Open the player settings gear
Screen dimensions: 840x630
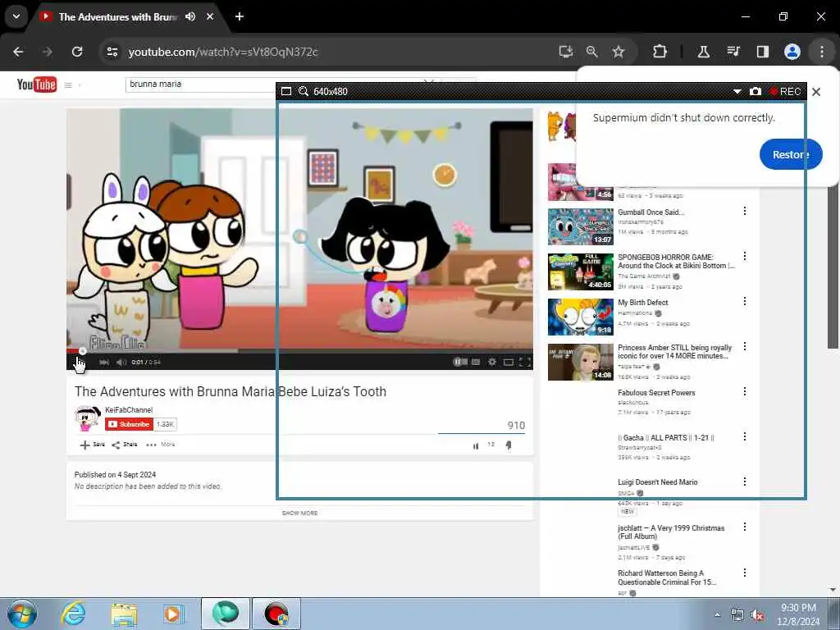point(492,362)
